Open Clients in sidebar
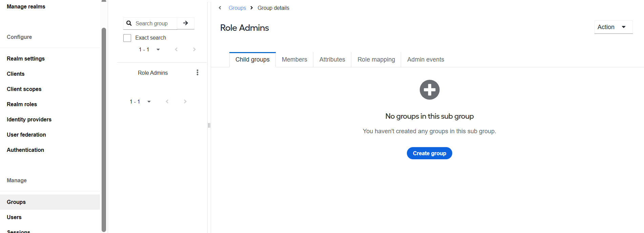The image size is (644, 233). tap(16, 74)
